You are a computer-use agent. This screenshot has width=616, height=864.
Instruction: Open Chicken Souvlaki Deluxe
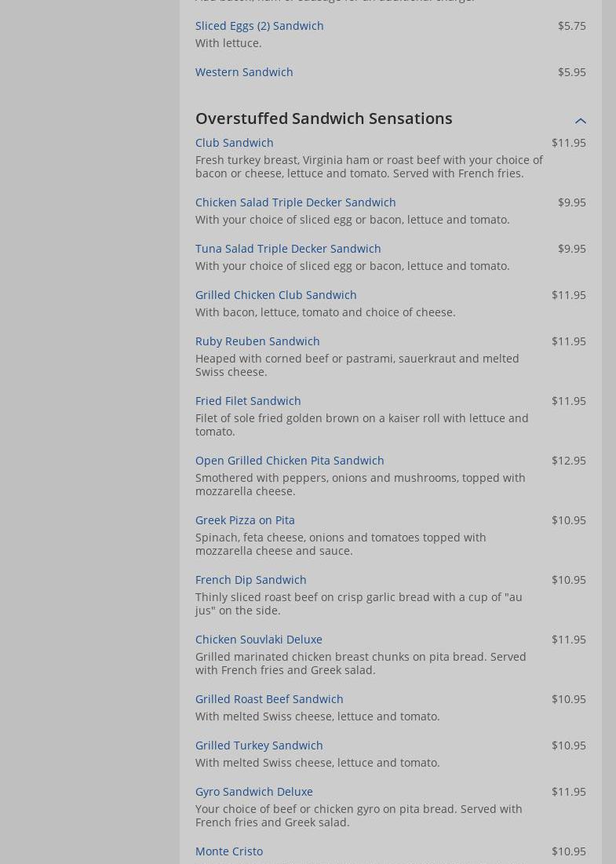point(258,640)
